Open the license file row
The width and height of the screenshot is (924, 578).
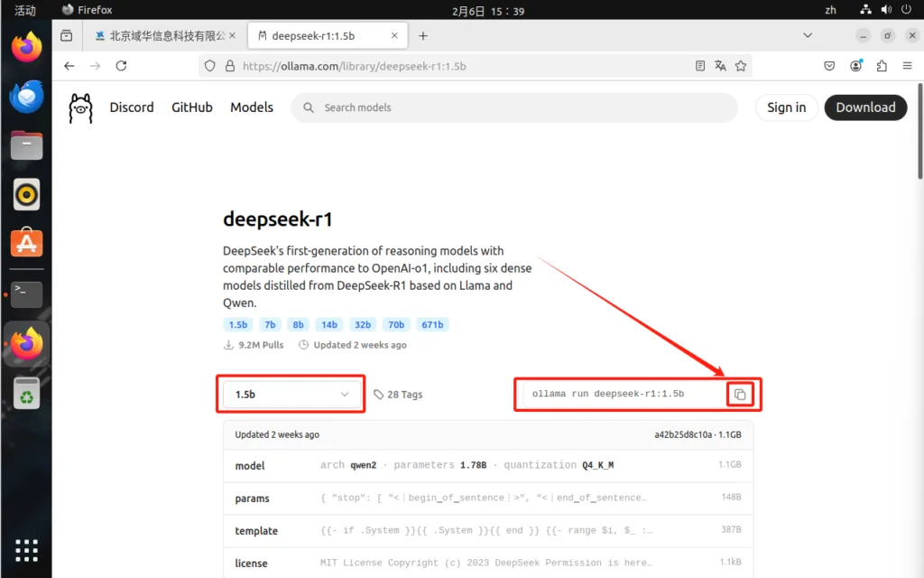488,564
